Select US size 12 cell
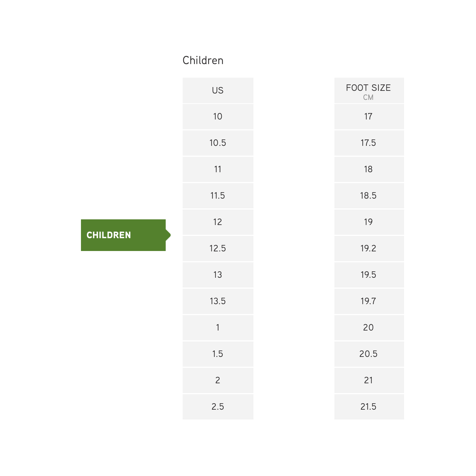This screenshot has width=476, height=476. click(x=218, y=222)
